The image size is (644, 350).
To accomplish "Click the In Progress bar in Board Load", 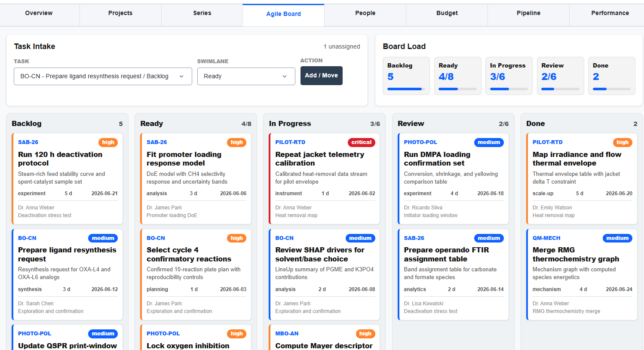I will pyautogui.click(x=509, y=89).
